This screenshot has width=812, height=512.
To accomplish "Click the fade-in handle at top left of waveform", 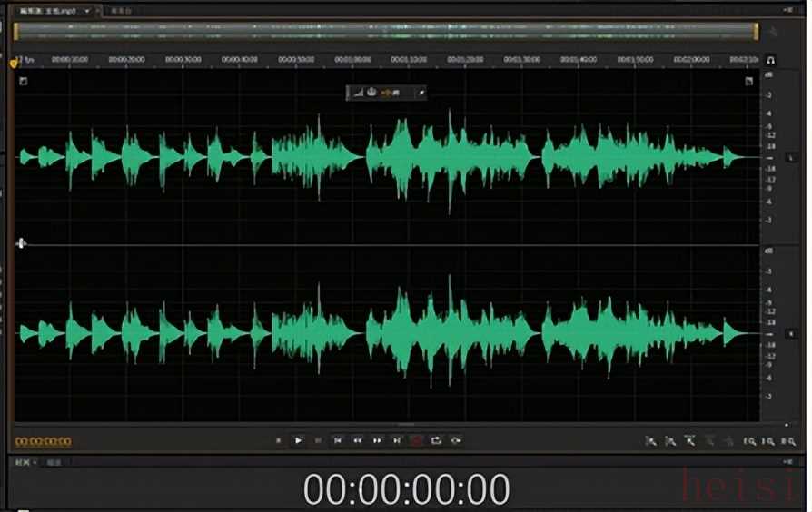I will pos(23,81).
